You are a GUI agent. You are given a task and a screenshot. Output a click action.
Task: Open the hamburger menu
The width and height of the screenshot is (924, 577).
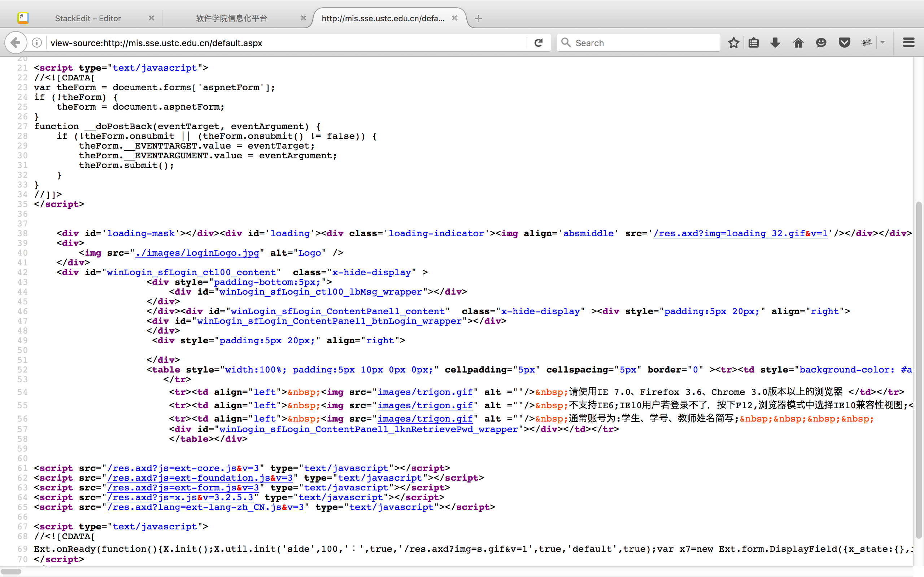point(909,43)
